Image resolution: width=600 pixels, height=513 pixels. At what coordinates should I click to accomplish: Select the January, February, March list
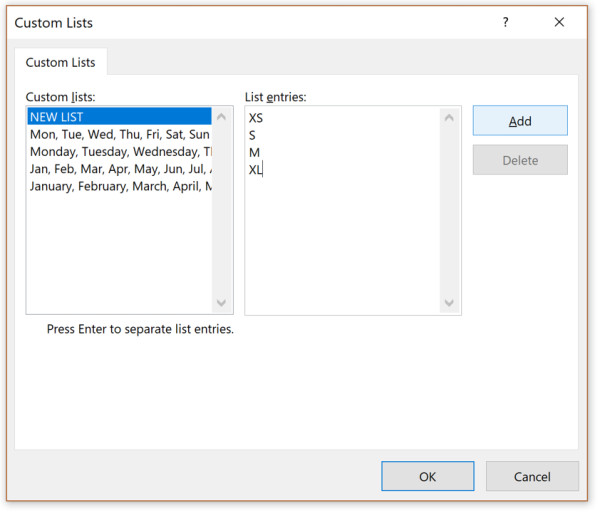point(119,186)
